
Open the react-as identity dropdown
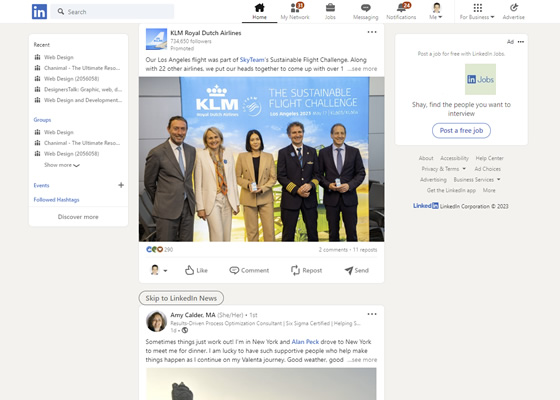[159, 270]
